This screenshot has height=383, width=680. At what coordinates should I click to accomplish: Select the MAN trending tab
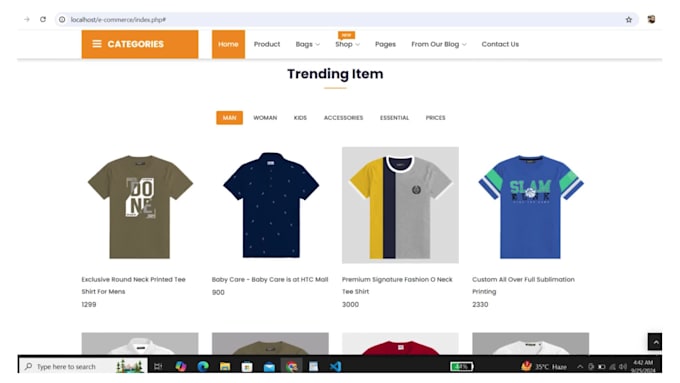pos(229,118)
